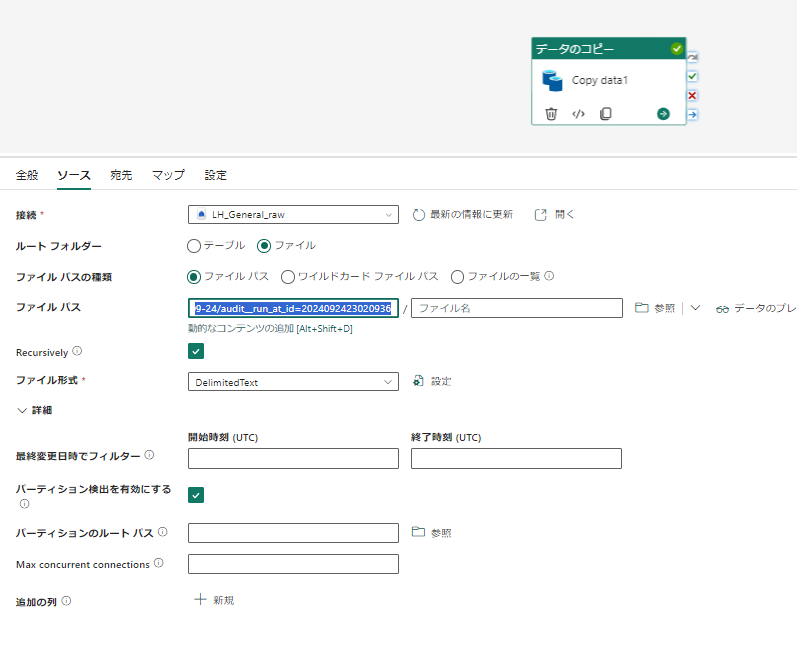Collapse the 詳細 section
797x658 pixels.
coord(35,410)
